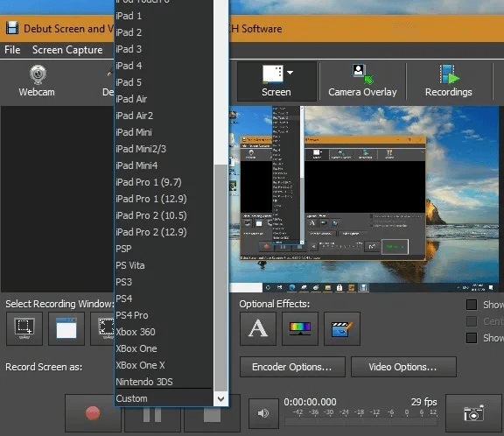Open the Screen source dropdown arrow
This screenshot has width=504, height=436.
click(x=290, y=73)
